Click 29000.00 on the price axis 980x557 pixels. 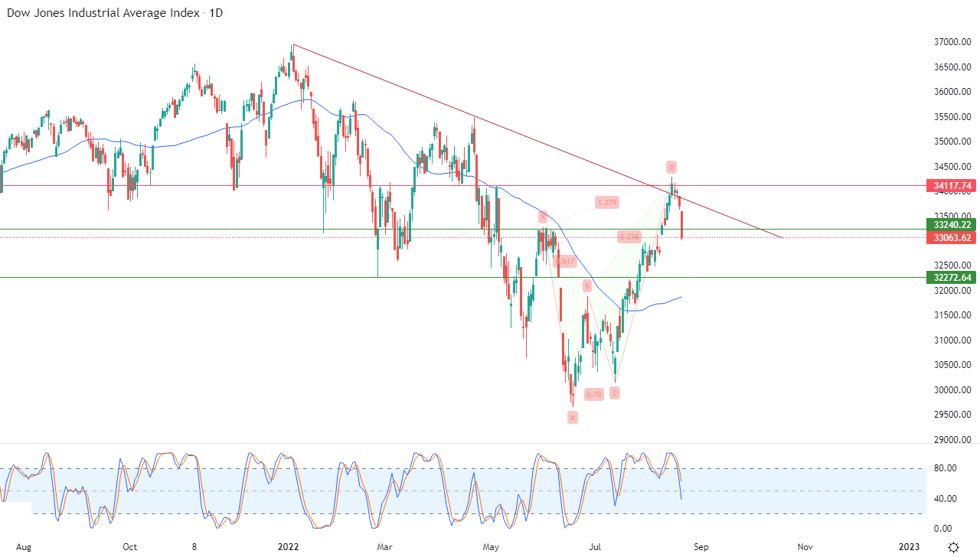click(952, 440)
